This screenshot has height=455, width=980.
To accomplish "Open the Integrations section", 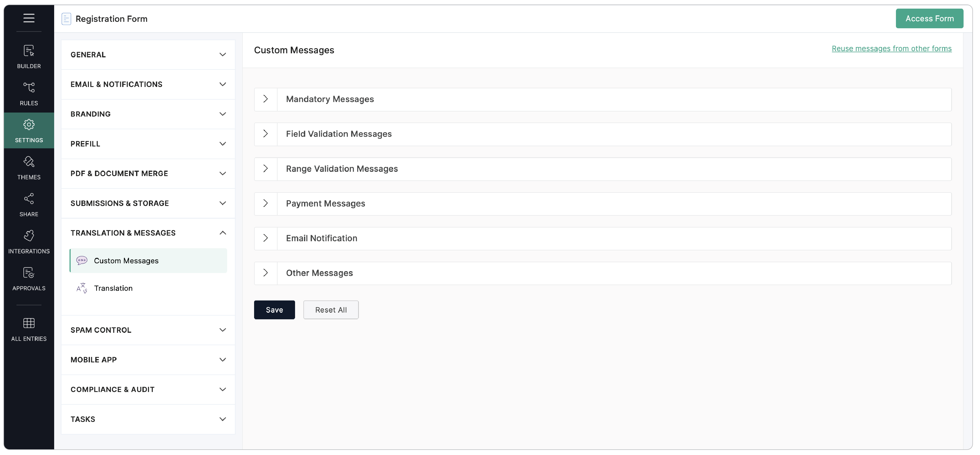I will 29,241.
